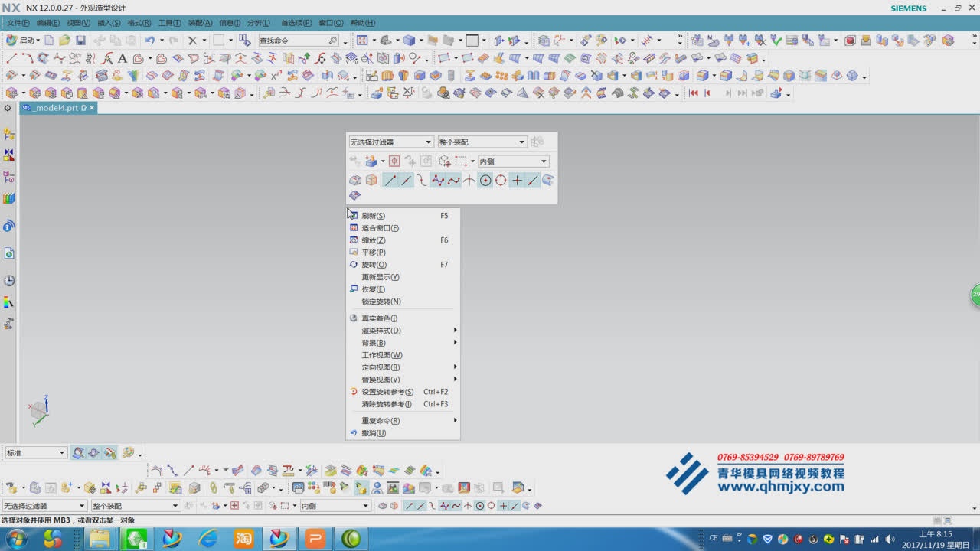Open the bottom 无选择过滤器 filter dropdown
Screen dimensions: 980x551
coord(44,506)
